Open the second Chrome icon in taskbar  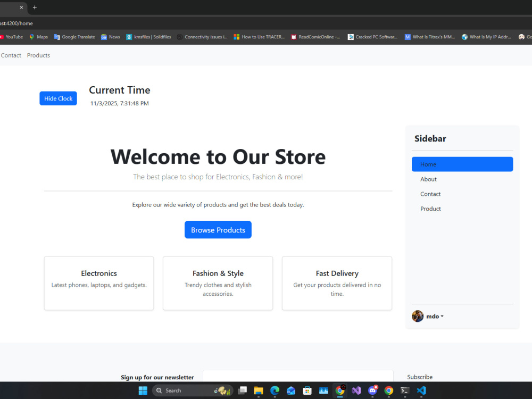tap(389, 390)
